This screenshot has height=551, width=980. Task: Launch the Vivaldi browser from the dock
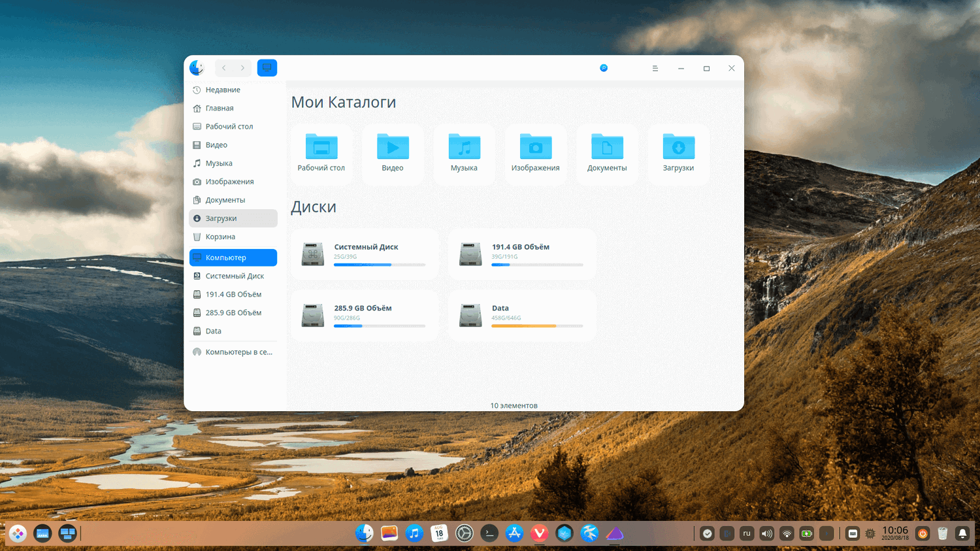click(540, 533)
